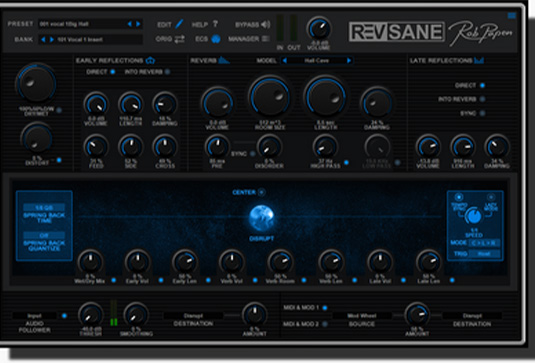Select next bank with right arrow
Screen dimensions: 535x363
[x=52, y=40]
